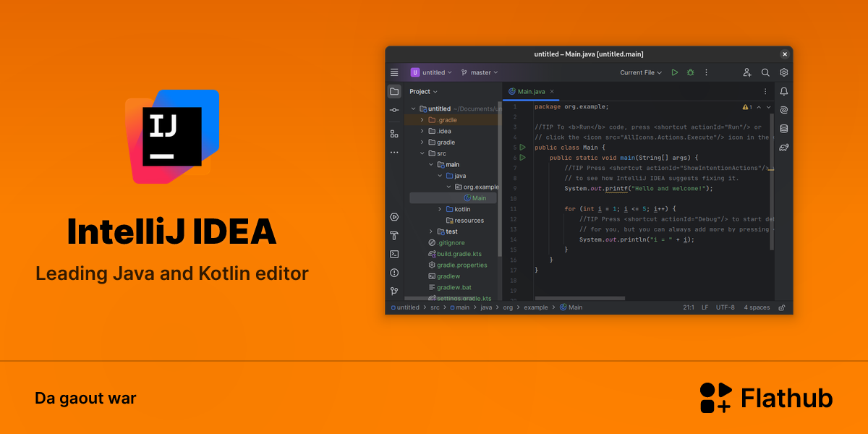Click untitled breadcrumb in navigation bar
The width and height of the screenshot is (868, 434).
pyautogui.click(x=405, y=307)
